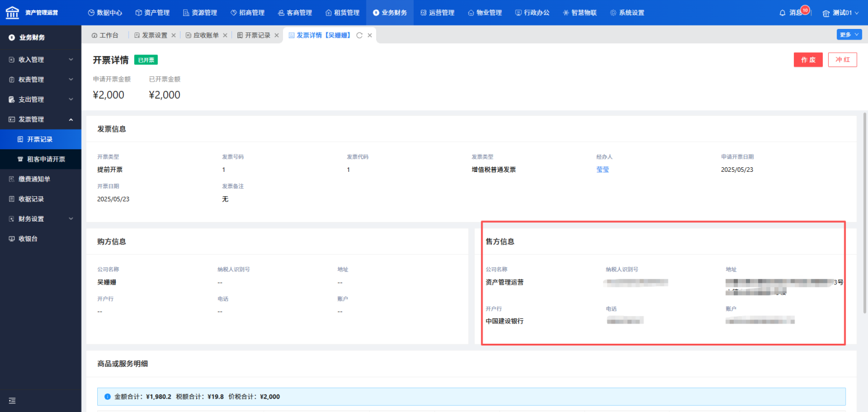The image size is (868, 412).
Task: Select 开票记录 in sidebar
Action: [41, 139]
